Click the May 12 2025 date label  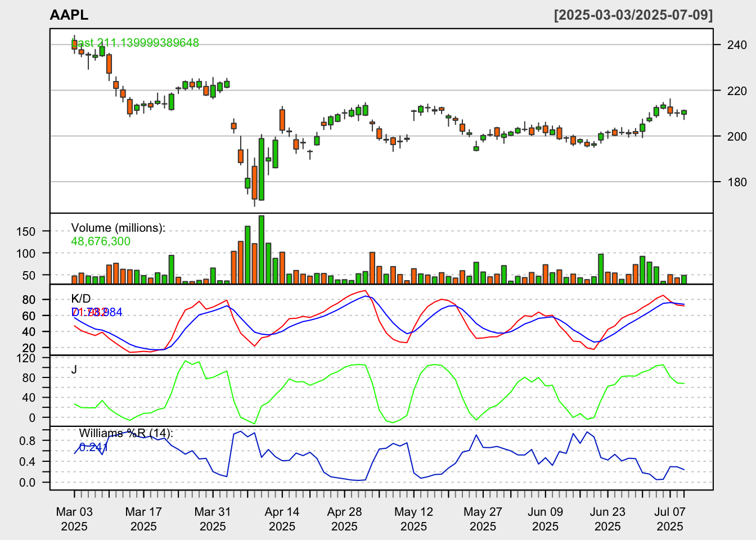(413, 519)
